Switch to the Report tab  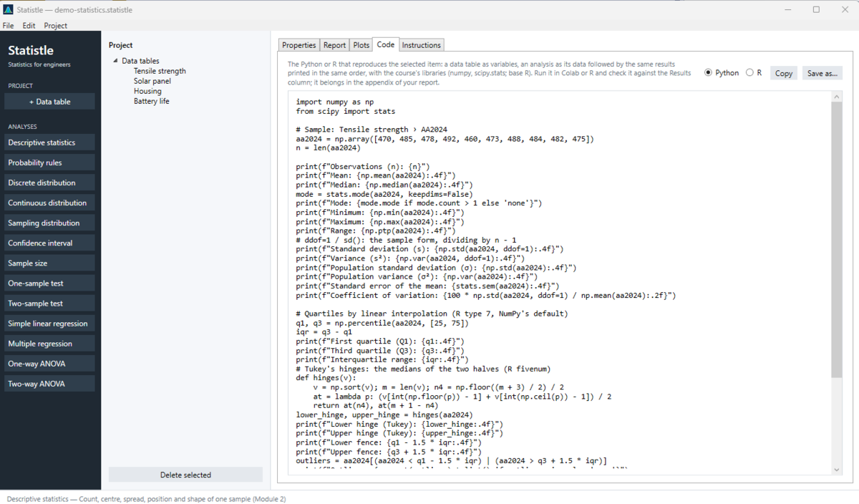pyautogui.click(x=334, y=45)
